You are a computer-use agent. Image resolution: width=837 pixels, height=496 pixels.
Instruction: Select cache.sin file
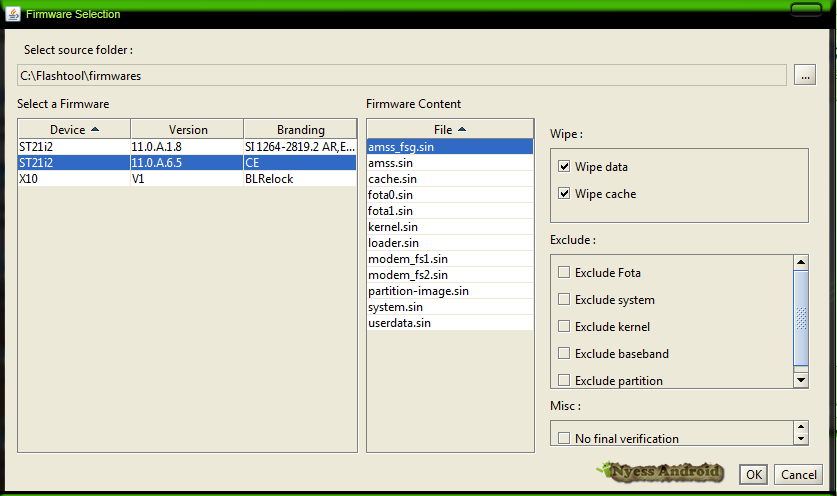tap(450, 179)
